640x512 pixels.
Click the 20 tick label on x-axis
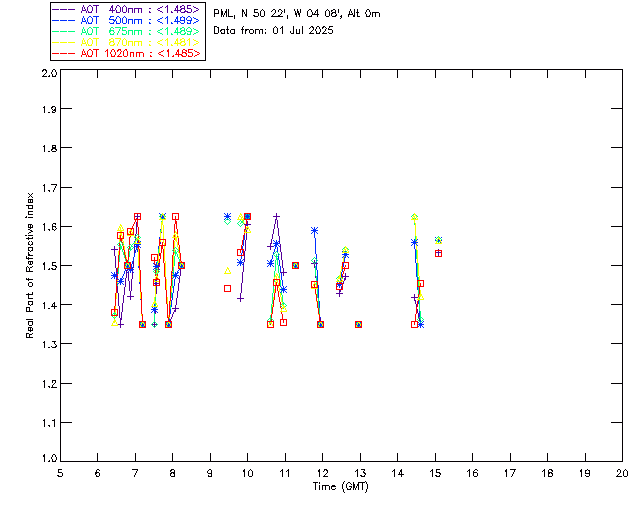click(x=622, y=473)
